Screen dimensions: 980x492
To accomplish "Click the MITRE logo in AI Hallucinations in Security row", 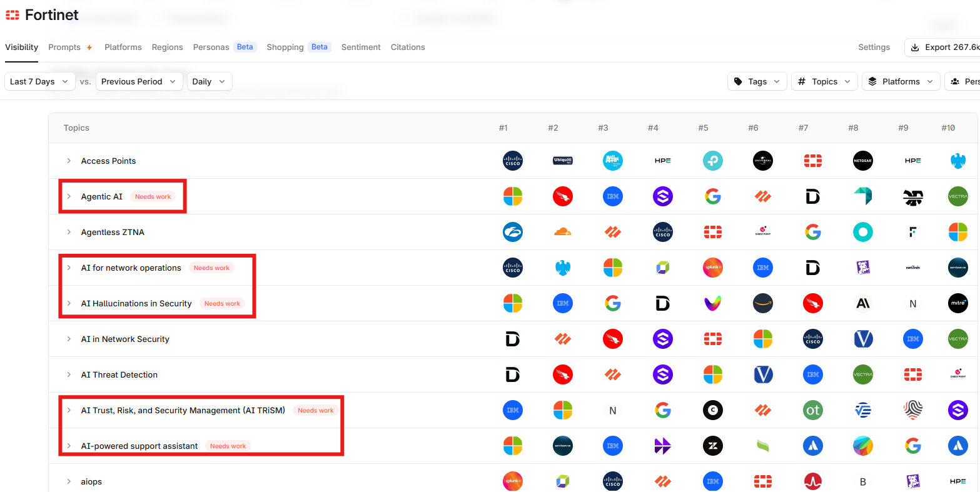I will pos(958,303).
